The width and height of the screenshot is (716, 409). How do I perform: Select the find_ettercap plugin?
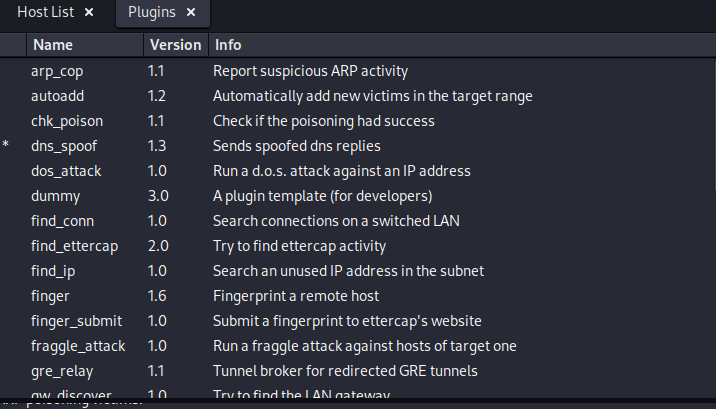click(356, 246)
